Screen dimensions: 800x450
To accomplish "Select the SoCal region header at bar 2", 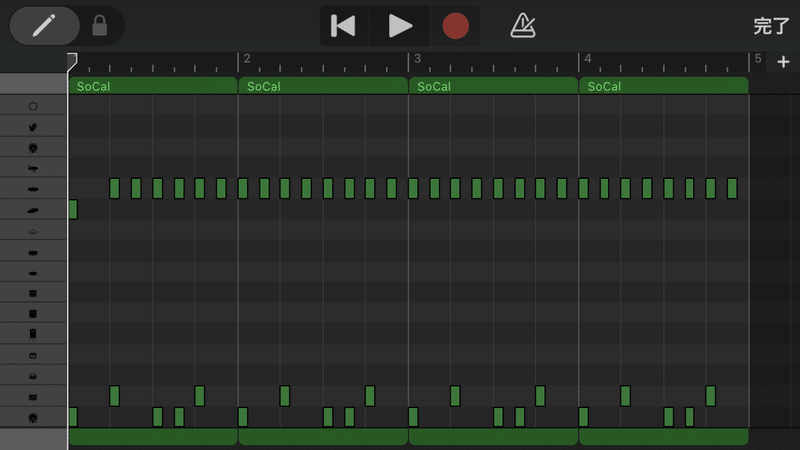I will point(323,86).
